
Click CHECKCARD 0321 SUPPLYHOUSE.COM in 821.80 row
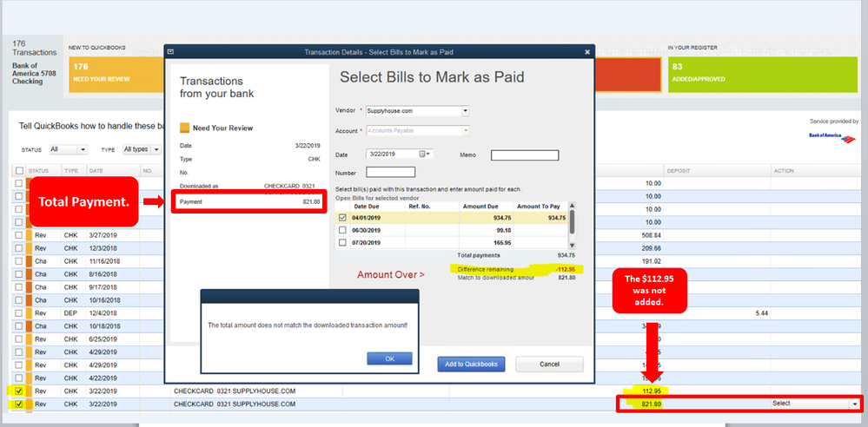[x=235, y=404]
